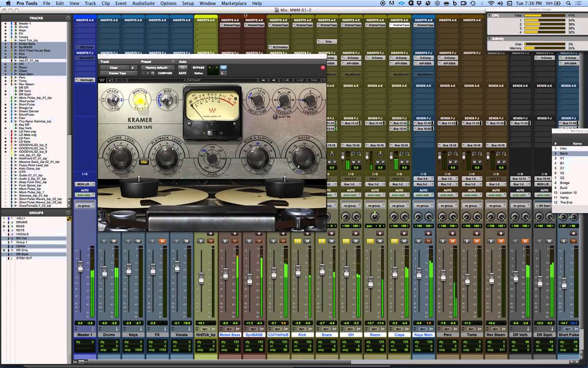Click the Flux knob

click(x=211, y=157)
